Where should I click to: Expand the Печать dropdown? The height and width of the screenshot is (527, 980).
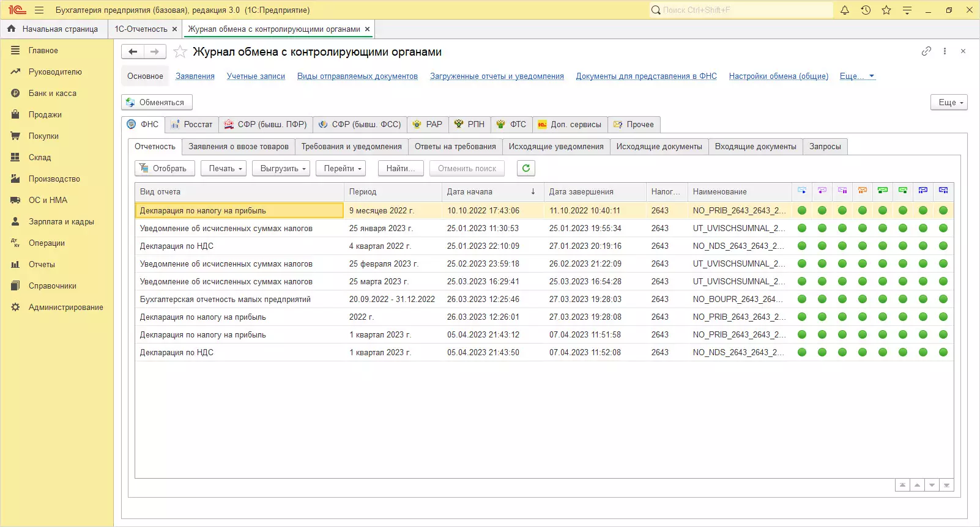(x=225, y=169)
